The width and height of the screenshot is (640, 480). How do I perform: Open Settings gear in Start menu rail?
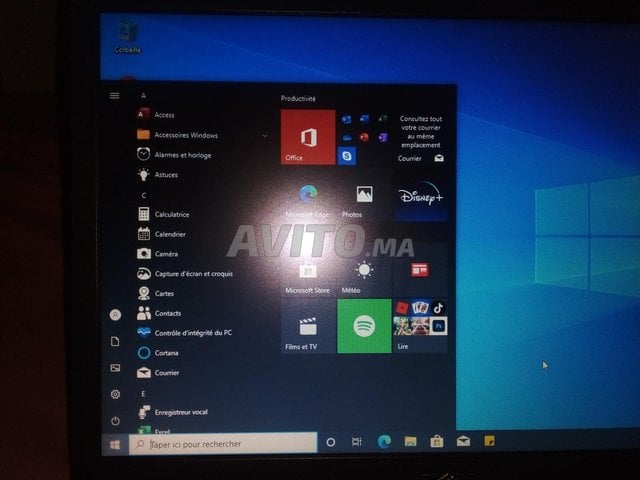coord(115,395)
